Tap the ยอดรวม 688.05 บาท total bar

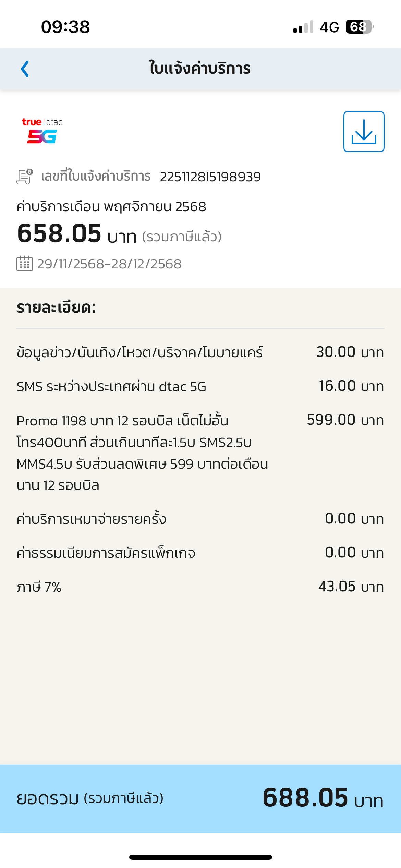[200, 798]
